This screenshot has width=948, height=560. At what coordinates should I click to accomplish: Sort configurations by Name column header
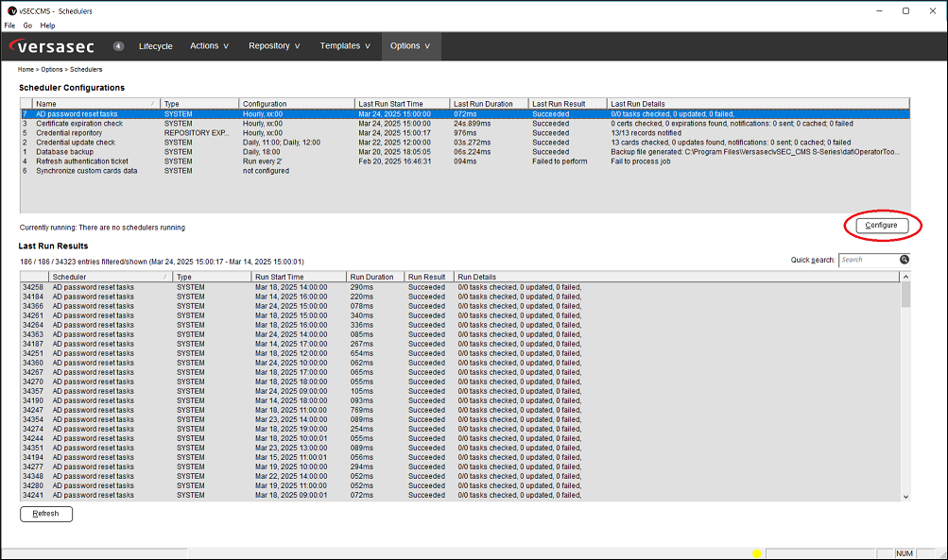tap(95, 104)
